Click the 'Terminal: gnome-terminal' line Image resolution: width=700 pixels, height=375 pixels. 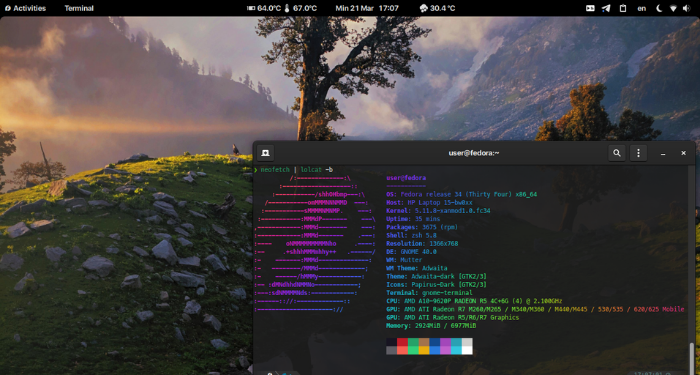[429, 293]
